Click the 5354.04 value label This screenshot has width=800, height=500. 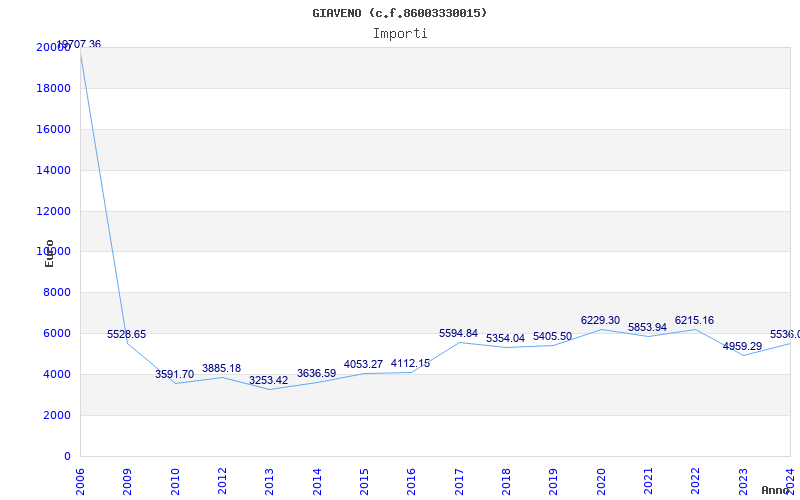[x=505, y=339]
